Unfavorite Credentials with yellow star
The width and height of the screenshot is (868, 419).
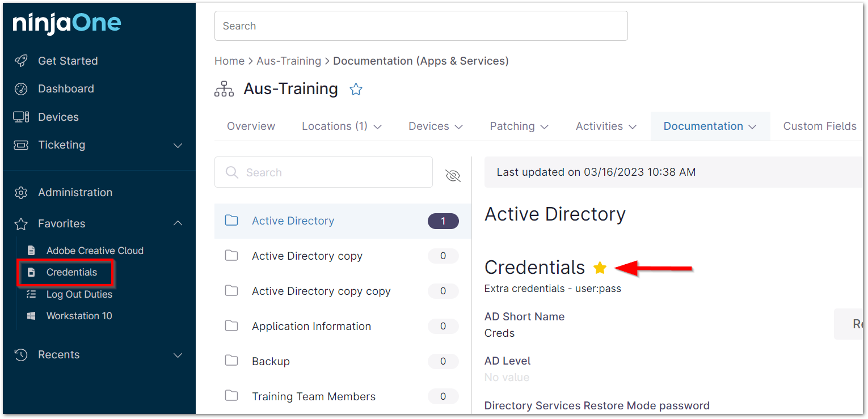(600, 268)
